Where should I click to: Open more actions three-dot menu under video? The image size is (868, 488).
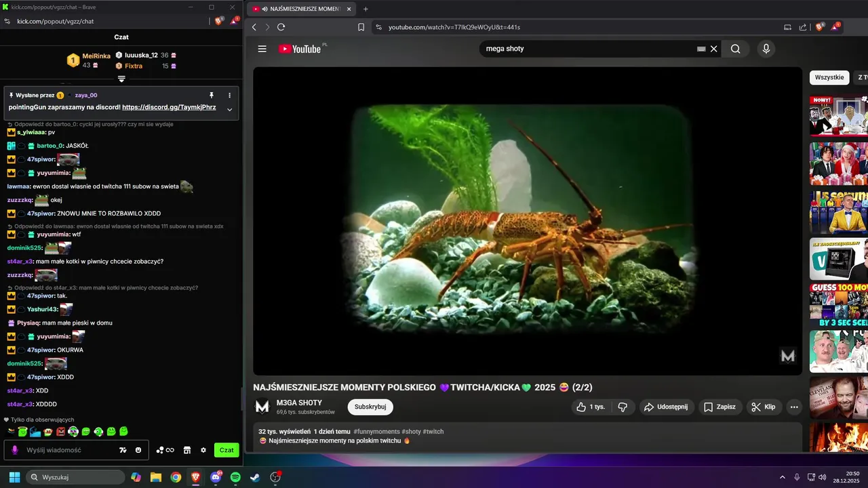pos(794,407)
